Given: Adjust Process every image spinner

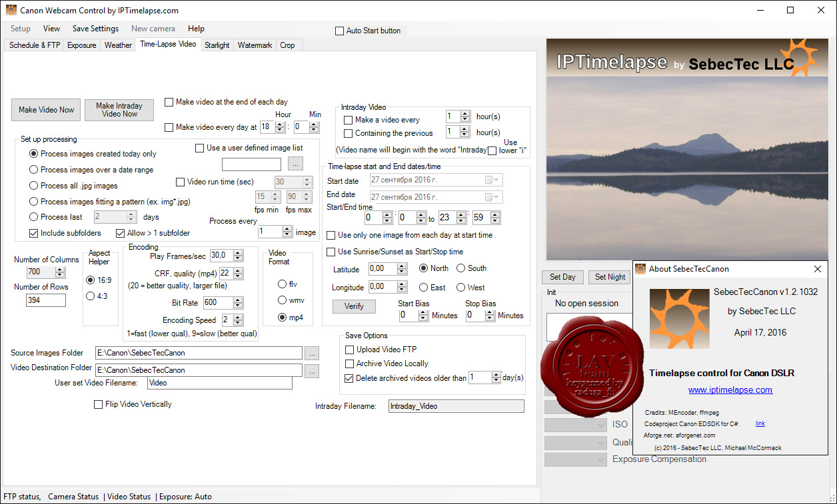Looking at the screenshot, I should 287,232.
